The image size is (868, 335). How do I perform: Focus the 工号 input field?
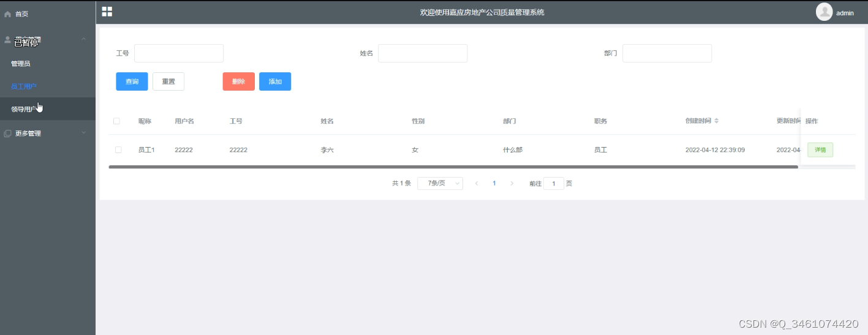point(179,53)
